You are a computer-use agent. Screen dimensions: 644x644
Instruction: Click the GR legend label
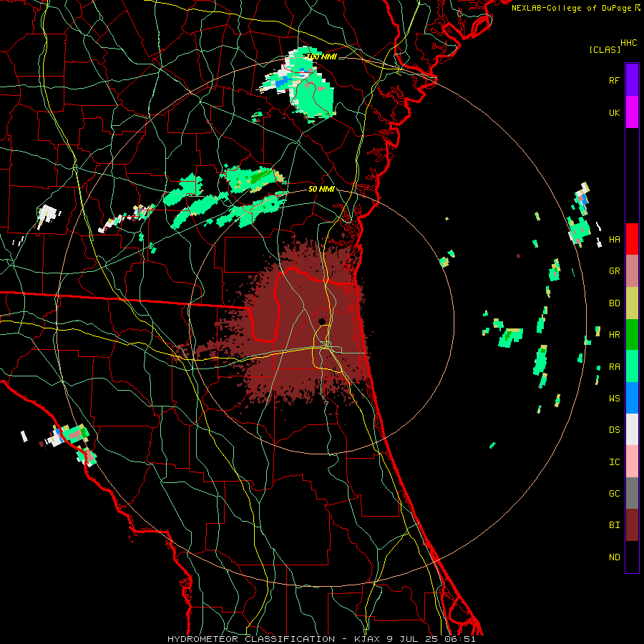(614, 271)
